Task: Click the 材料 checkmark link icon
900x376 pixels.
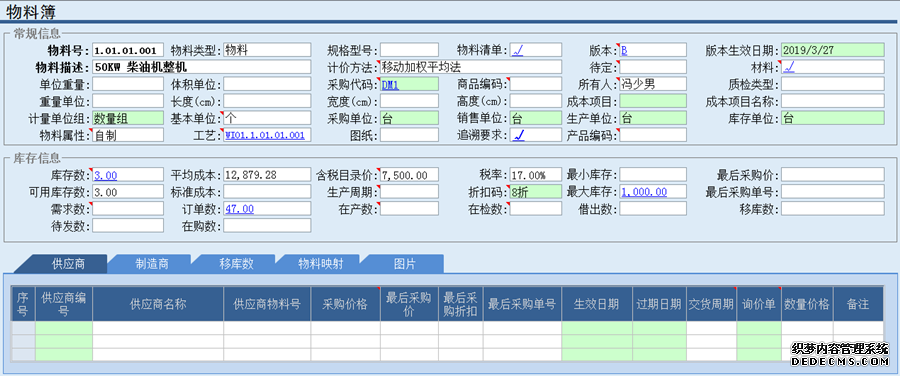Action: 789,67
